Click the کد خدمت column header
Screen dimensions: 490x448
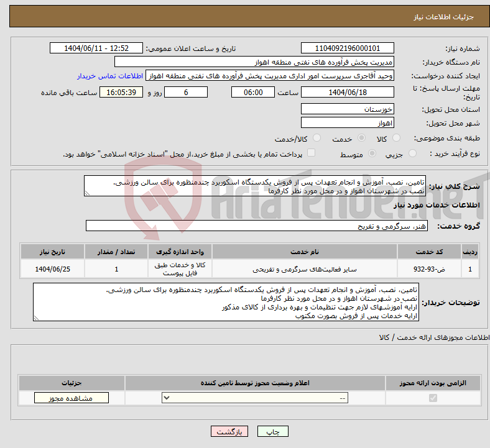click(430, 252)
